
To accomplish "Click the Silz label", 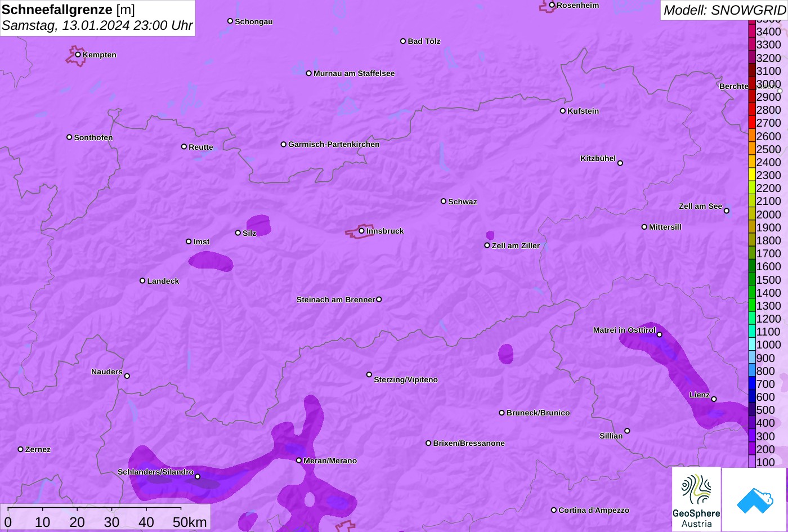I will pyautogui.click(x=249, y=233).
